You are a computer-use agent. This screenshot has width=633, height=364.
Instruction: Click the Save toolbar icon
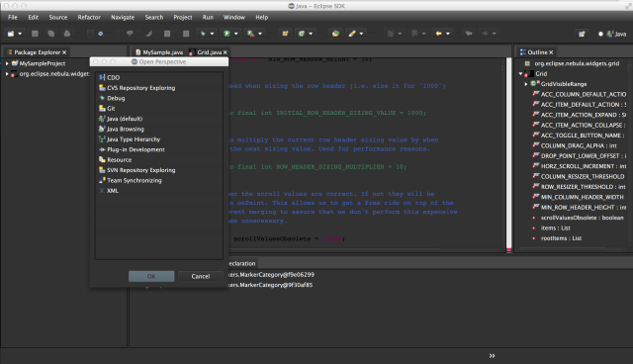[36, 34]
